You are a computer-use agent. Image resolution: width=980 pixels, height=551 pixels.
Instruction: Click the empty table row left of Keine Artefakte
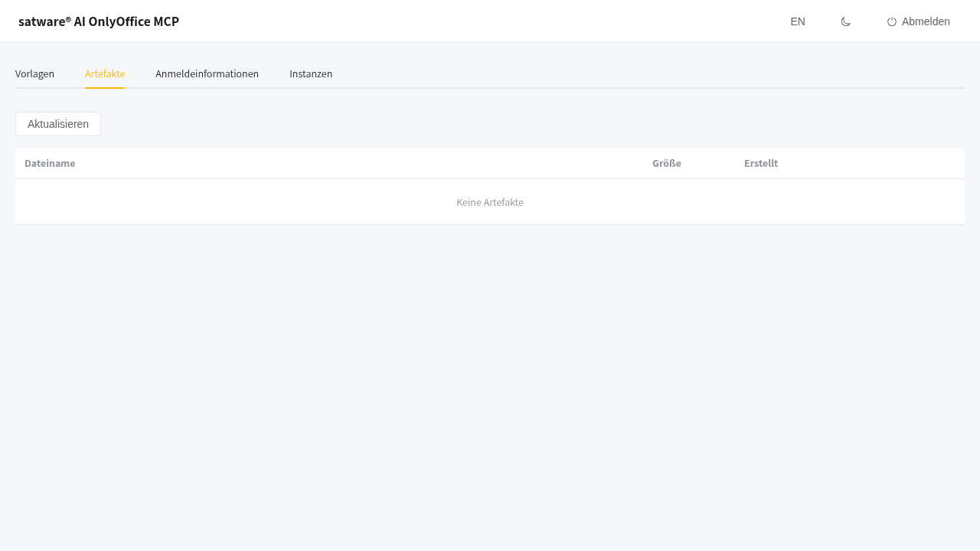point(230,202)
